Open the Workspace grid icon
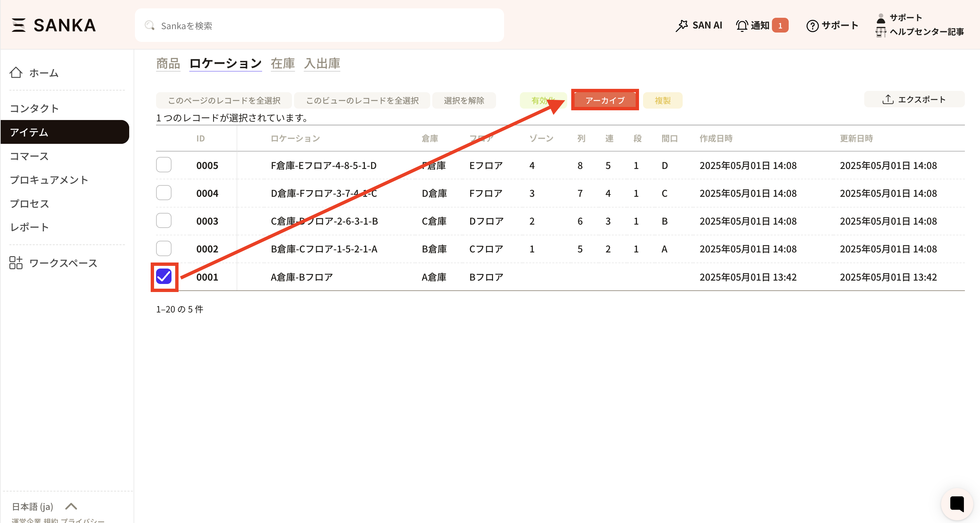The width and height of the screenshot is (980, 523). point(16,263)
